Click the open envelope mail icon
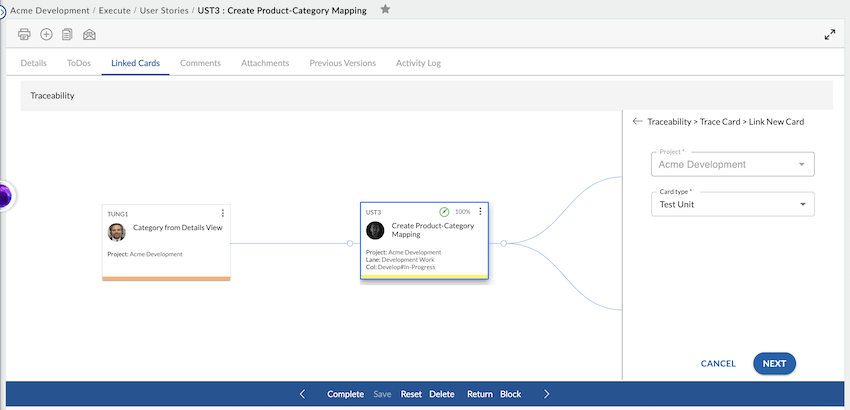 tap(89, 34)
